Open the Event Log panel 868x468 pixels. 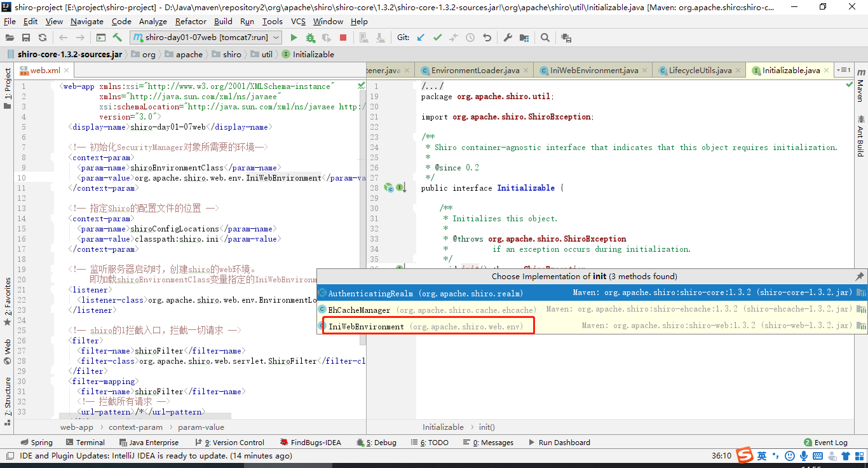pos(825,443)
